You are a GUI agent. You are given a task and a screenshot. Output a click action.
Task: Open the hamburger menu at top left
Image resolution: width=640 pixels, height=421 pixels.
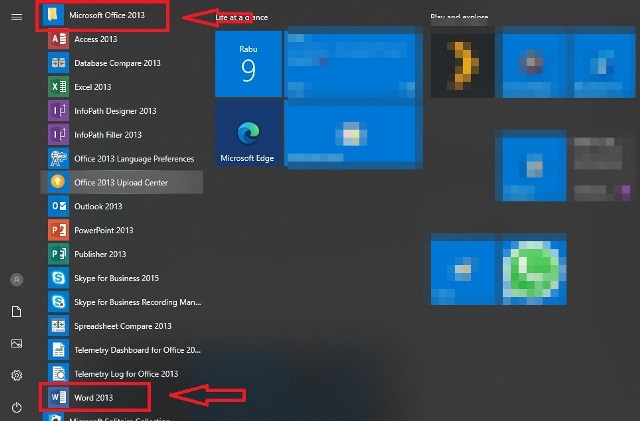click(17, 17)
